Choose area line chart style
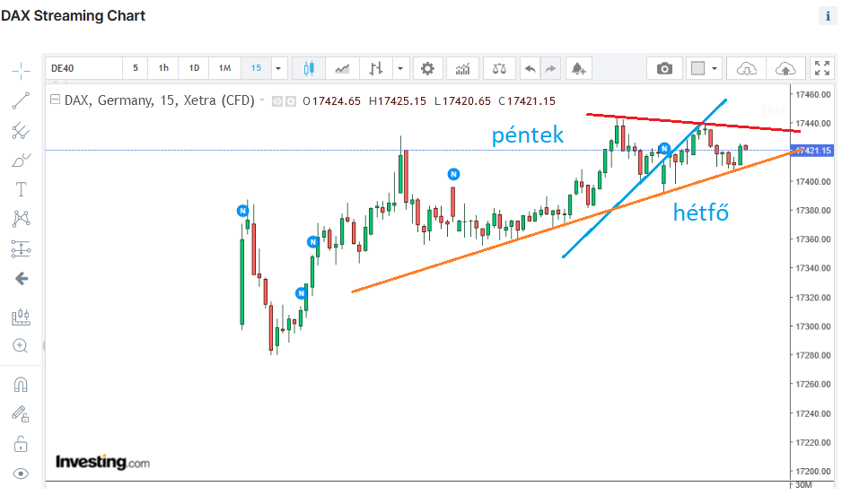Viewport: 842px width, 504px height. point(342,68)
